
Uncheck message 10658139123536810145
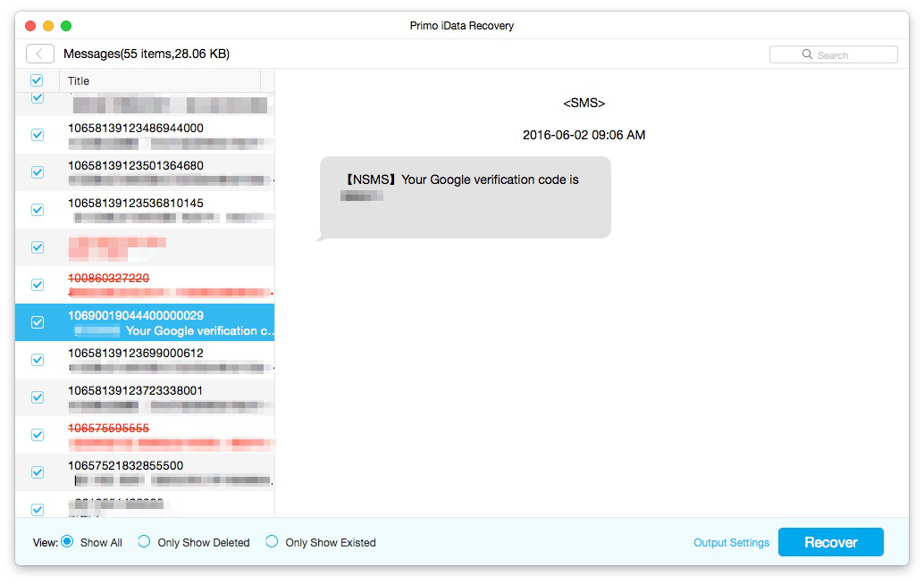pos(38,210)
